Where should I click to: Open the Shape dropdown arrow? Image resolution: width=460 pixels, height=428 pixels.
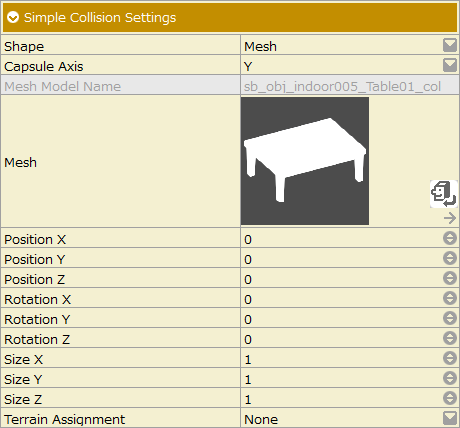450,45
